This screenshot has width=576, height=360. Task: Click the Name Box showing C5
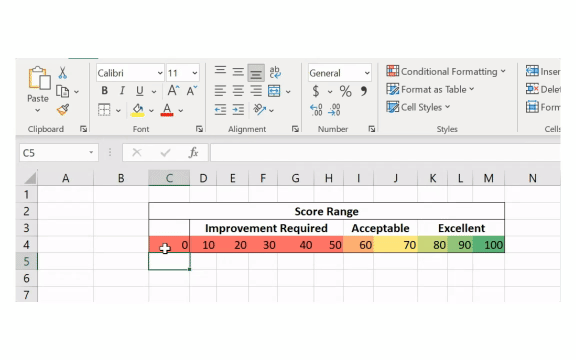click(52, 153)
